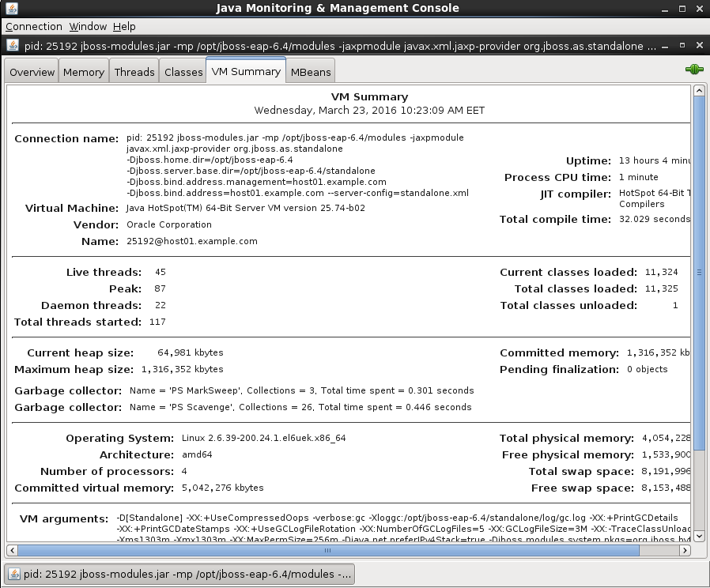Click the Current heap size value '64,981 kbytes'
The image size is (710, 588).
[x=191, y=352]
